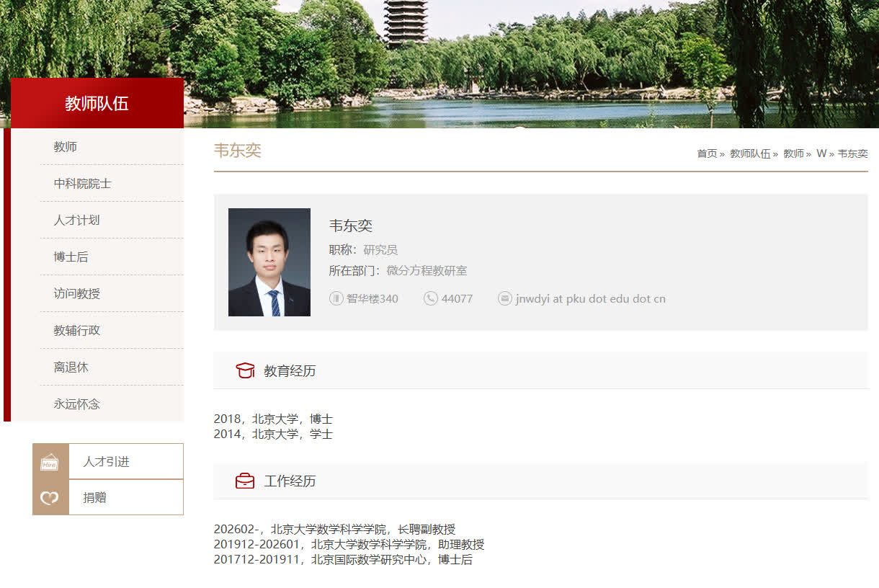This screenshot has width=879, height=588.
Task: Click the building icon beside 智华楼340
Action: (336, 298)
